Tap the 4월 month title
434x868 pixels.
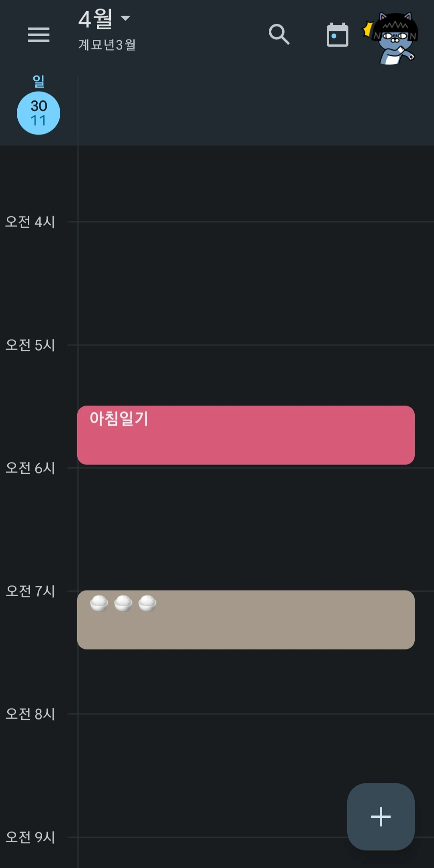pyautogui.click(x=95, y=19)
